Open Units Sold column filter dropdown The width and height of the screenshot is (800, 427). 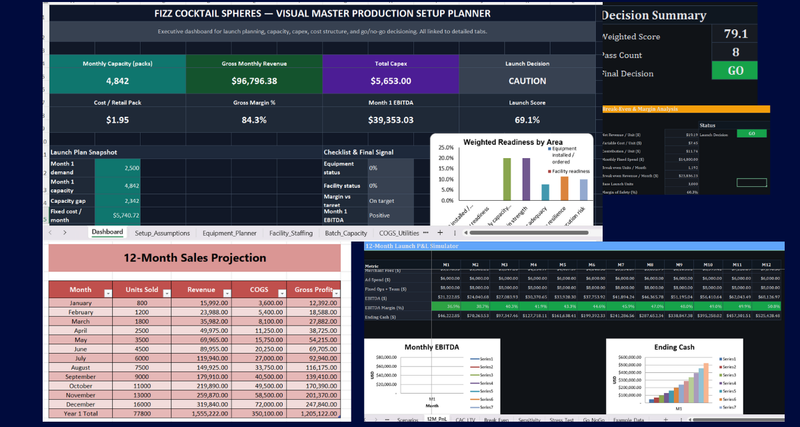166,293
